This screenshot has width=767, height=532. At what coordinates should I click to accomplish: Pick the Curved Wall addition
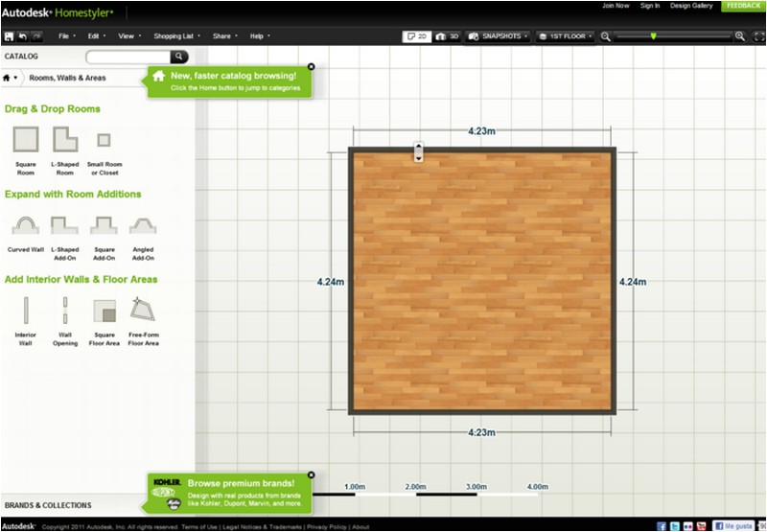point(25,225)
